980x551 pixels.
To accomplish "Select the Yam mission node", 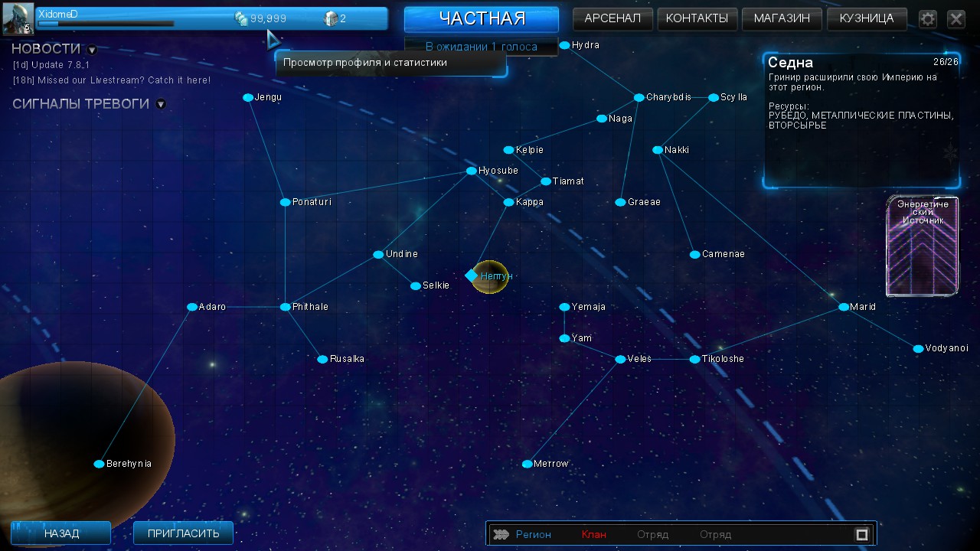I will (x=564, y=338).
